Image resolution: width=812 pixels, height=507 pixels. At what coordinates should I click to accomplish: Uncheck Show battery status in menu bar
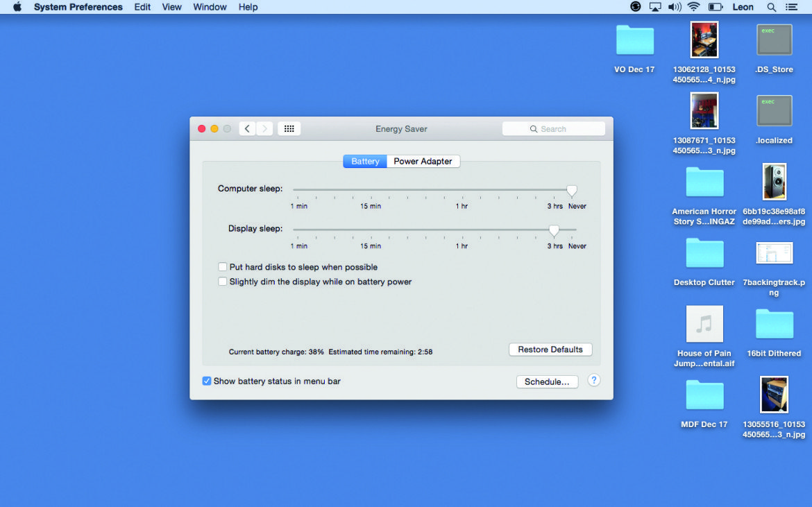click(x=207, y=381)
